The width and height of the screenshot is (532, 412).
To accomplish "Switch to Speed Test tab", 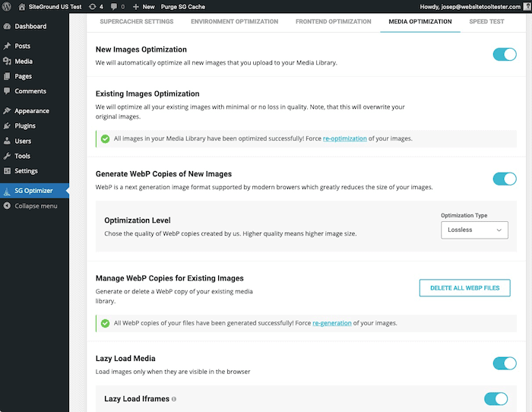I will pos(486,21).
